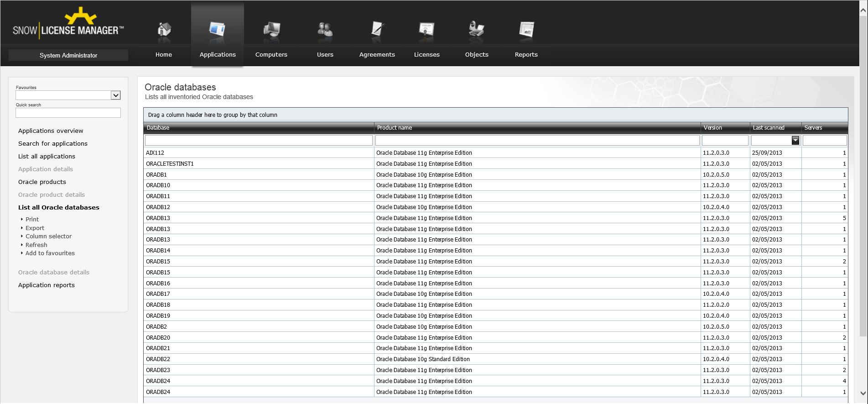
Task: Open the Last scanned filter dropdown arrow
Action: click(x=795, y=141)
